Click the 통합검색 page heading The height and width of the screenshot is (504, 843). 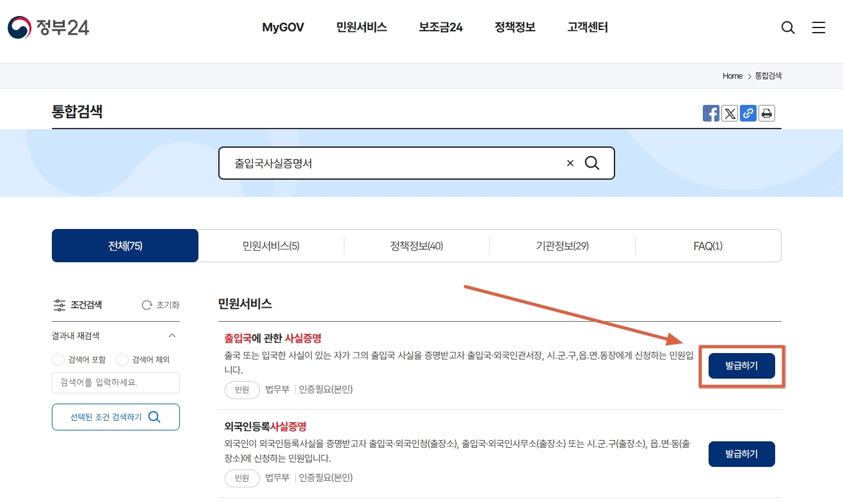tap(77, 112)
